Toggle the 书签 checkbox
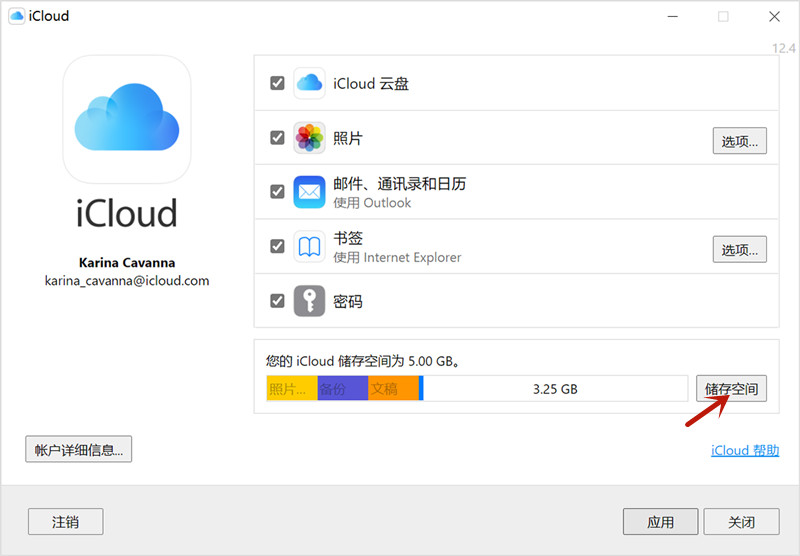 click(277, 246)
